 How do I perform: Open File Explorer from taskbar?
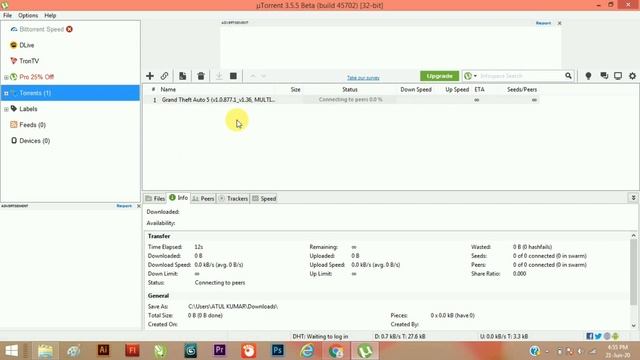45,350
